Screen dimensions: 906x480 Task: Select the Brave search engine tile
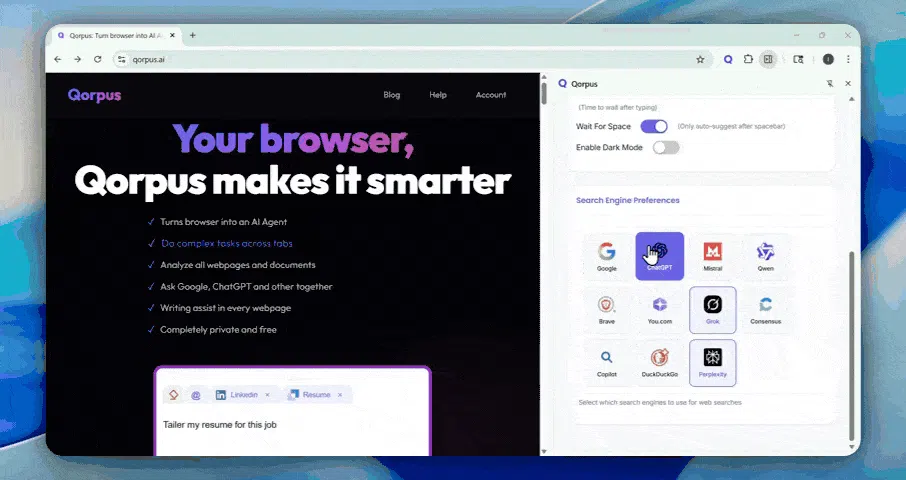(606, 310)
